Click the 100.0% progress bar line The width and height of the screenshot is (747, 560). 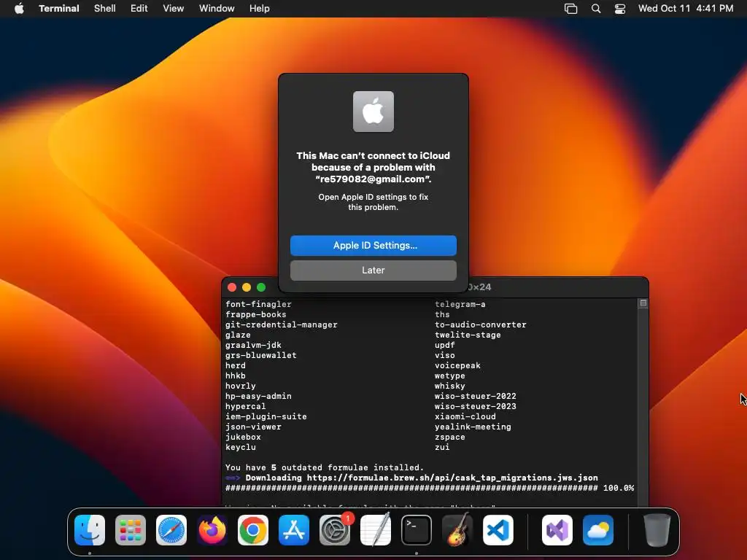[430, 488]
